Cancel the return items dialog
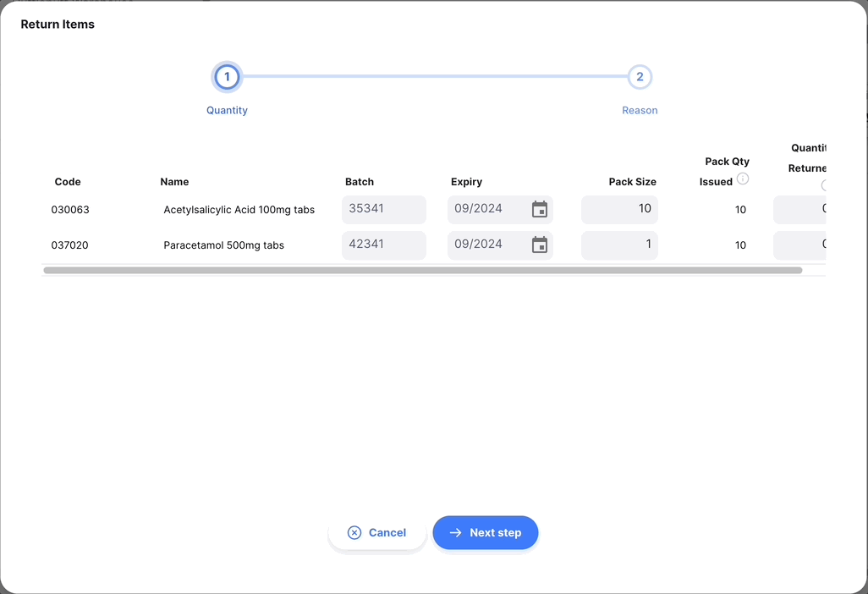The image size is (868, 594). [377, 532]
